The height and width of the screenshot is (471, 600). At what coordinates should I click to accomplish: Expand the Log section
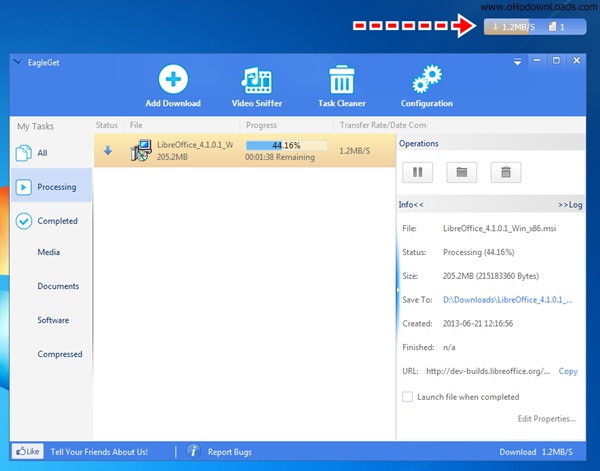(x=570, y=205)
